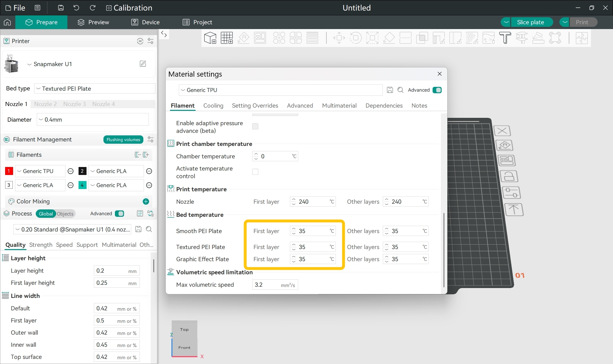The width and height of the screenshot is (613, 364).
Task: Add a new Color Mixing entry
Action: pyautogui.click(x=146, y=201)
